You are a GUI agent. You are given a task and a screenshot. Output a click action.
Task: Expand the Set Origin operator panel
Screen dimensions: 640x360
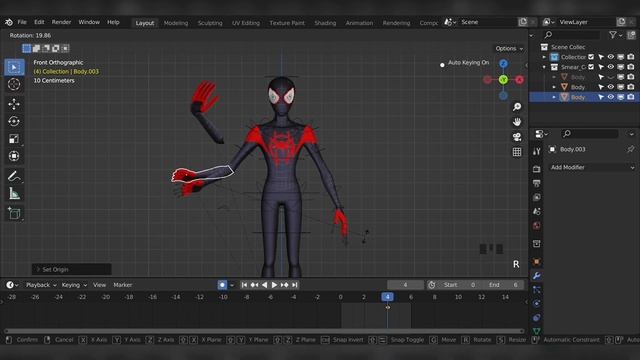71,269
